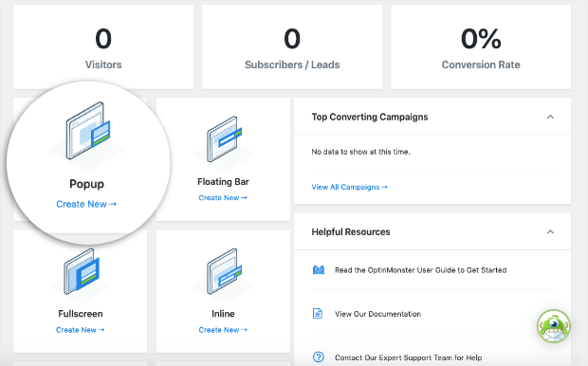Click the Helpful Resources title
588x366 pixels.
tap(351, 231)
